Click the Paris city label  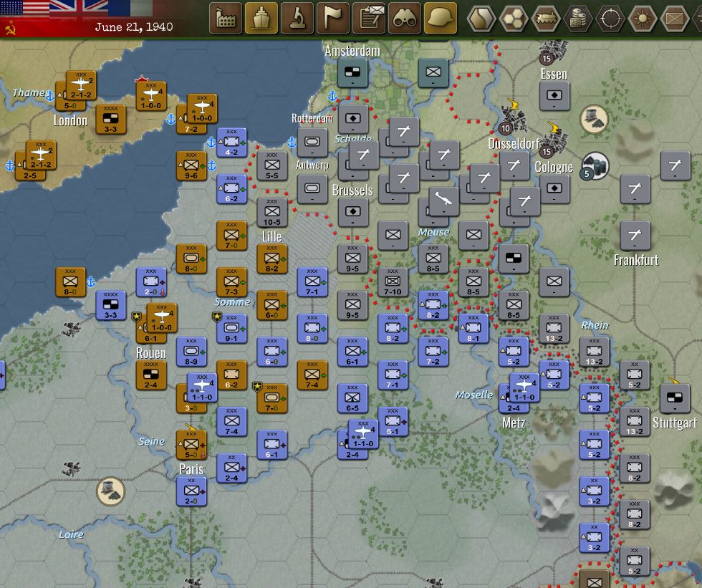(191, 469)
